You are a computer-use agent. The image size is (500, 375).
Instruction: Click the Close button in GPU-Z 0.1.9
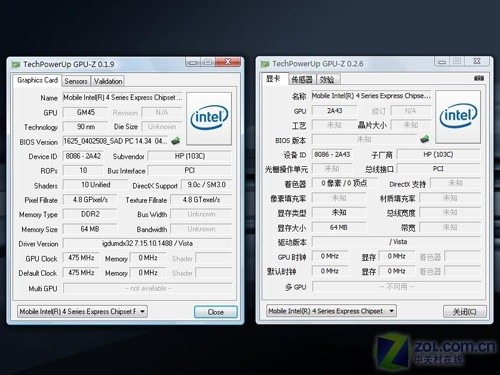(x=216, y=312)
